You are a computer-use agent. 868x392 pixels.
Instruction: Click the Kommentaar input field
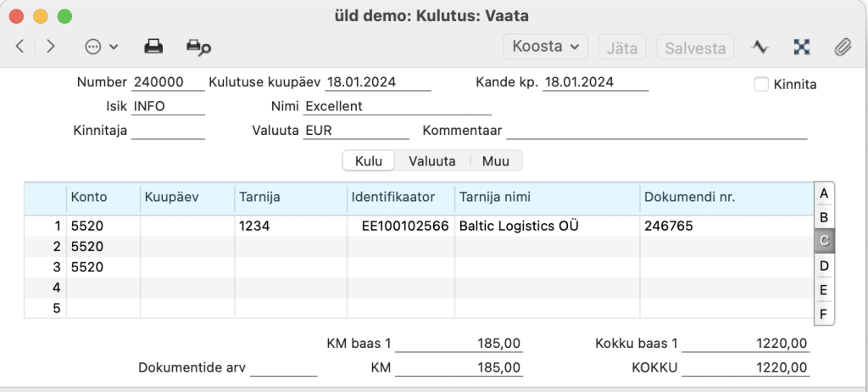pos(657,131)
